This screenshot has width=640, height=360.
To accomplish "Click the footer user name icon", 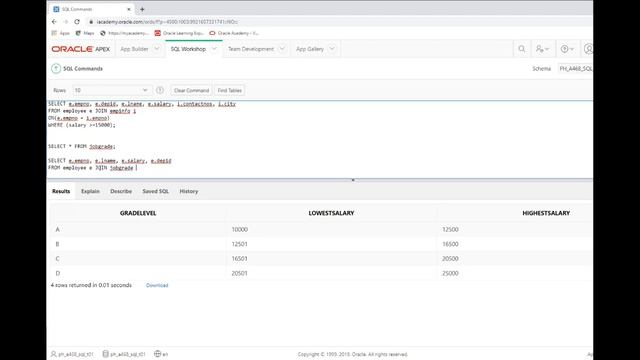I will [53, 354].
